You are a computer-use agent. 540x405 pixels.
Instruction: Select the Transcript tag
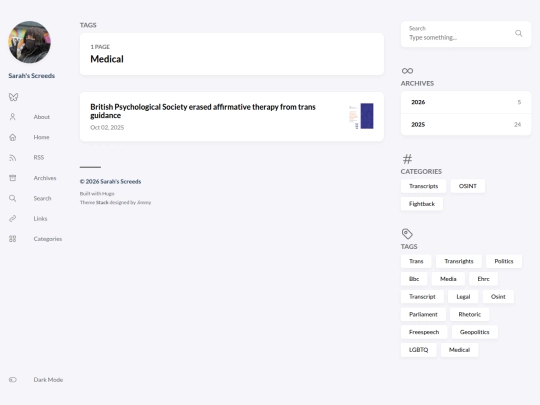tap(422, 297)
